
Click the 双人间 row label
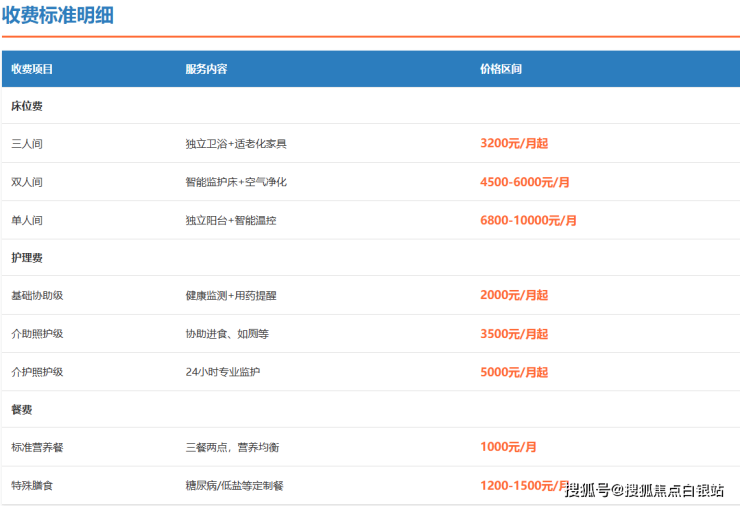[27, 182]
